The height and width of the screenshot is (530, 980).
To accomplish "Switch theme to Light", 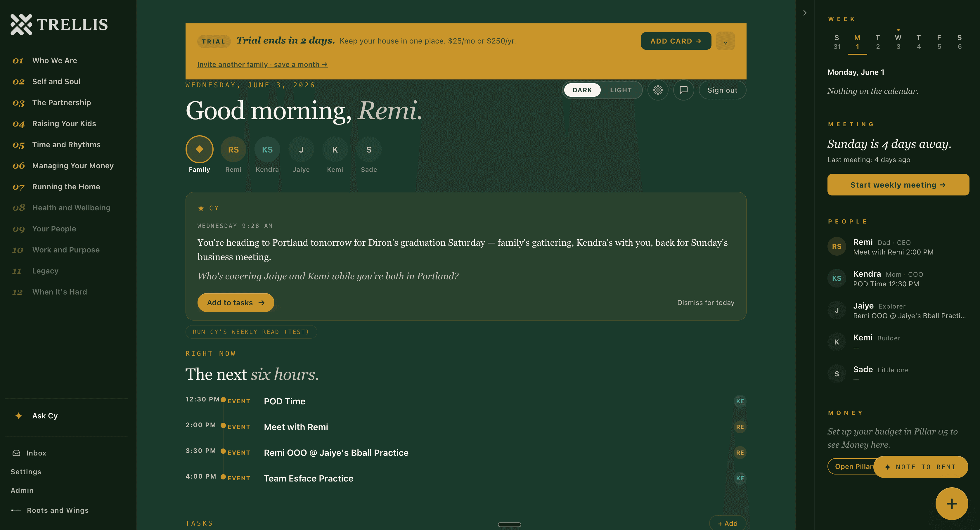I will [621, 90].
